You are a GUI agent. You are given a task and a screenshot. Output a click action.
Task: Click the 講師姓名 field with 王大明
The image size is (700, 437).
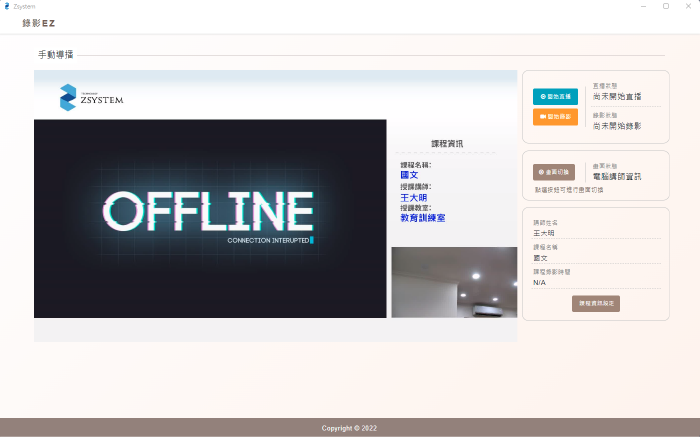pos(595,232)
